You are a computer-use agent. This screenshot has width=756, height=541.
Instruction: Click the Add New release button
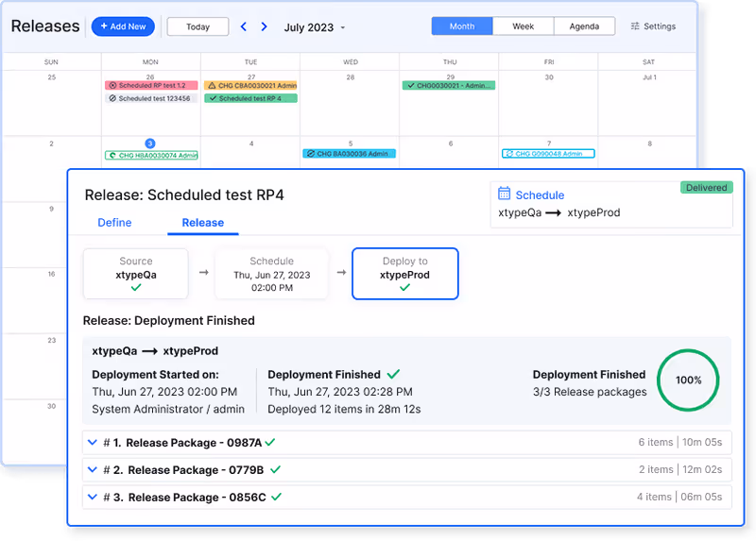123,26
